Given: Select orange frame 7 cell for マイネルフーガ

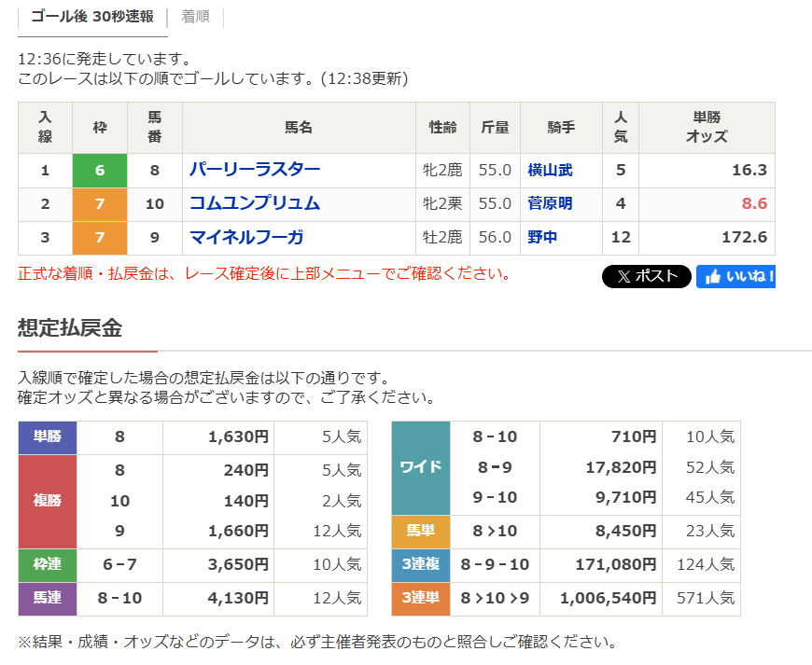Looking at the screenshot, I should (100, 238).
